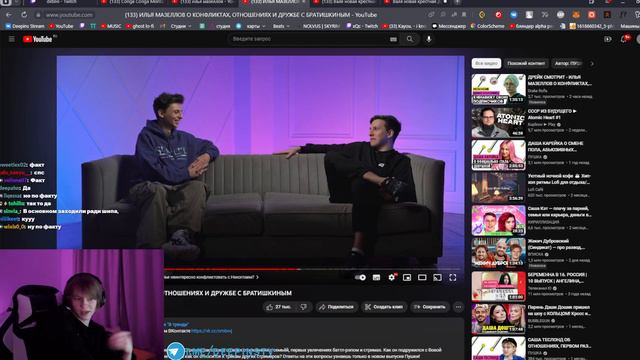Image resolution: width=640 pixels, height=360 pixels.
Task: Click the browser back arrow
Action: click(9, 15)
